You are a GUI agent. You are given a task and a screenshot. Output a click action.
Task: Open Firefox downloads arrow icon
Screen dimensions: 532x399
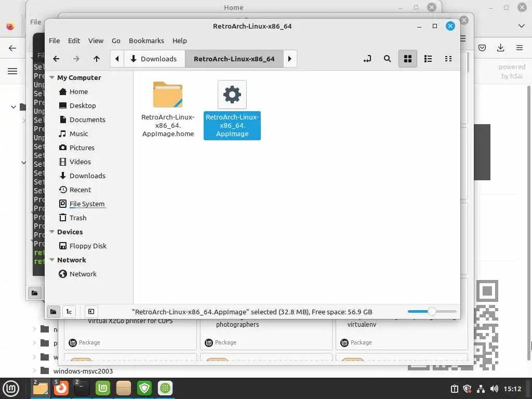(500, 48)
